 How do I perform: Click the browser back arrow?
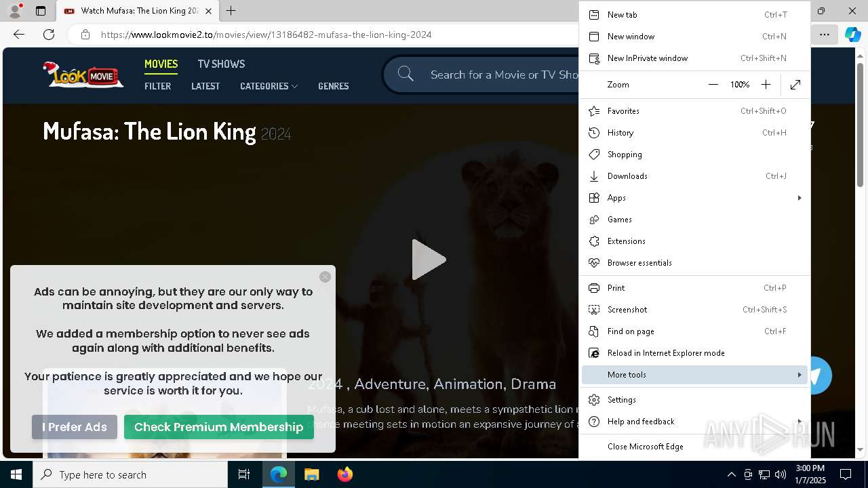[x=19, y=35]
